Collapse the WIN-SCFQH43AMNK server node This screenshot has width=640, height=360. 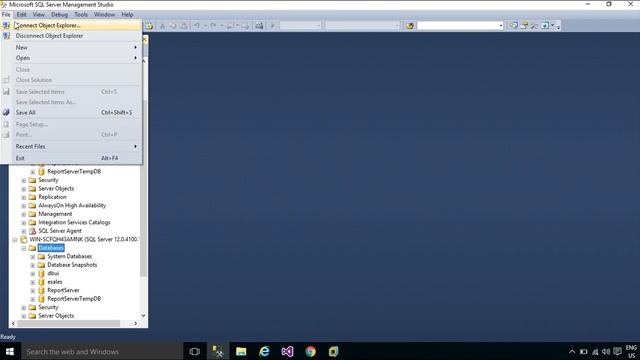point(15,240)
